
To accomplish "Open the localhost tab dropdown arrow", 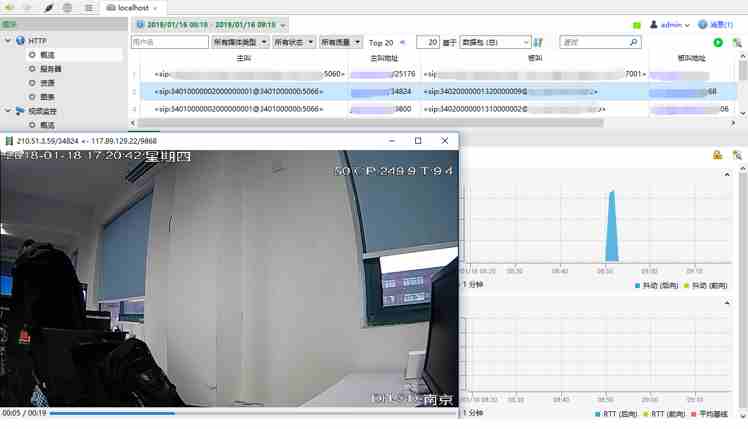I will (x=155, y=8).
